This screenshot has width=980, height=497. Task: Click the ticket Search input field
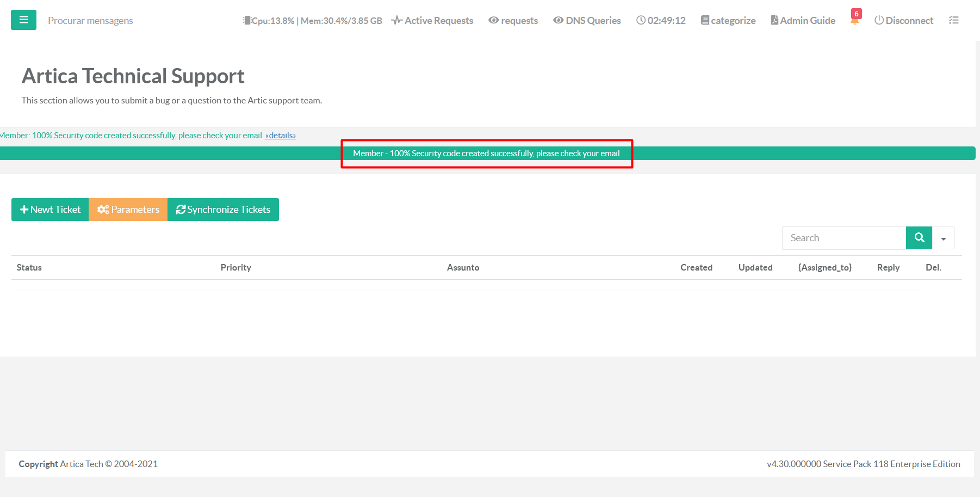[843, 238]
